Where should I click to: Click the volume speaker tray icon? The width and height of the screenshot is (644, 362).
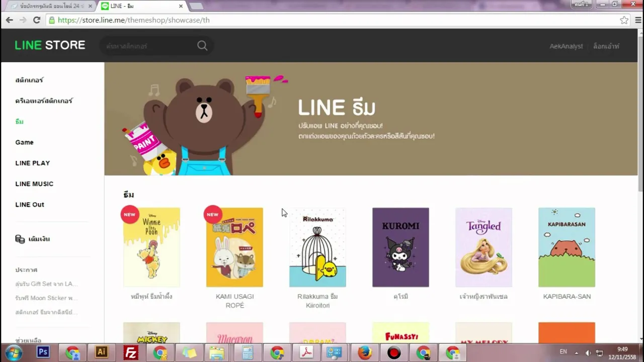[588, 352]
